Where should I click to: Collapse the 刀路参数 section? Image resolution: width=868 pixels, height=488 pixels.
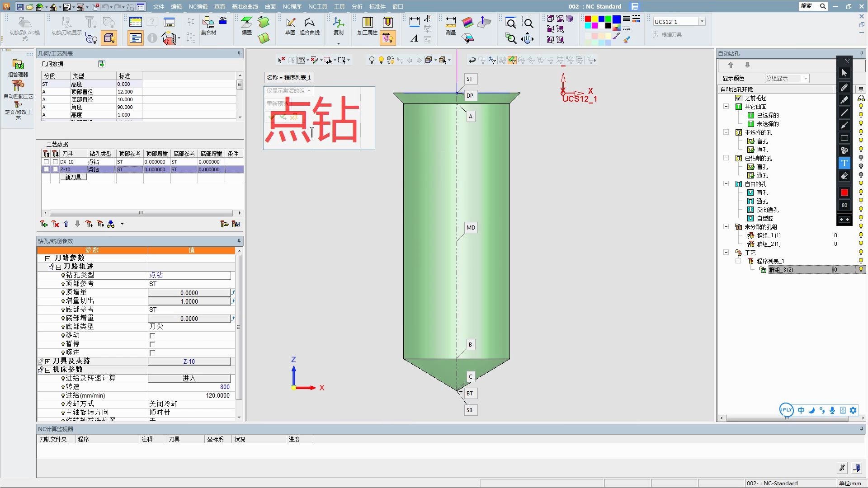click(x=47, y=258)
